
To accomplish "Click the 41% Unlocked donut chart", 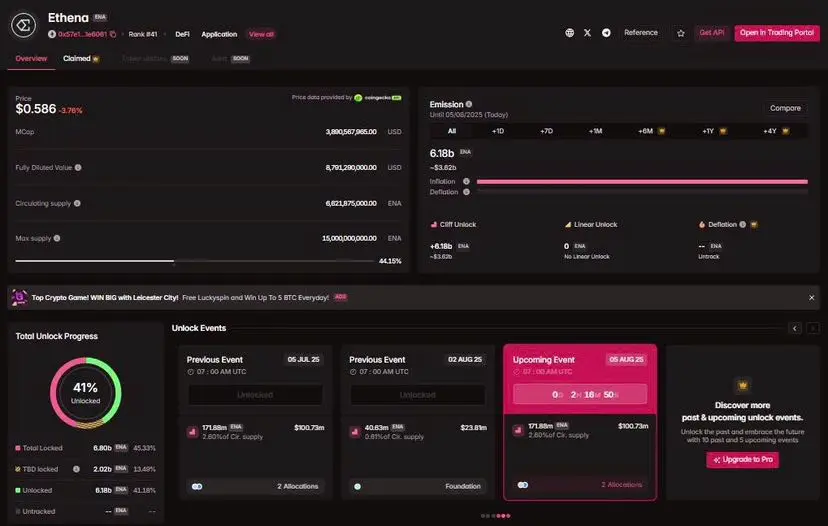I will coord(86,393).
